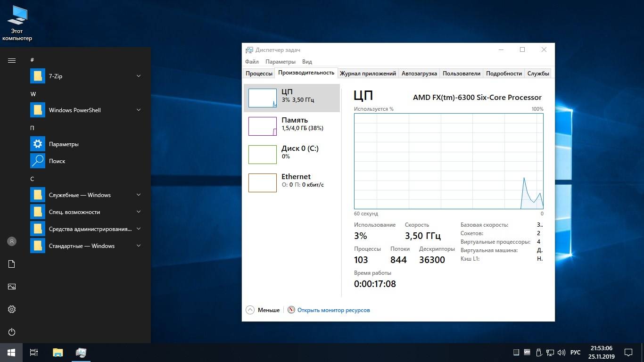Click the Task Manager taskbar icon
This screenshot has height=362, width=644.
tap(81, 353)
